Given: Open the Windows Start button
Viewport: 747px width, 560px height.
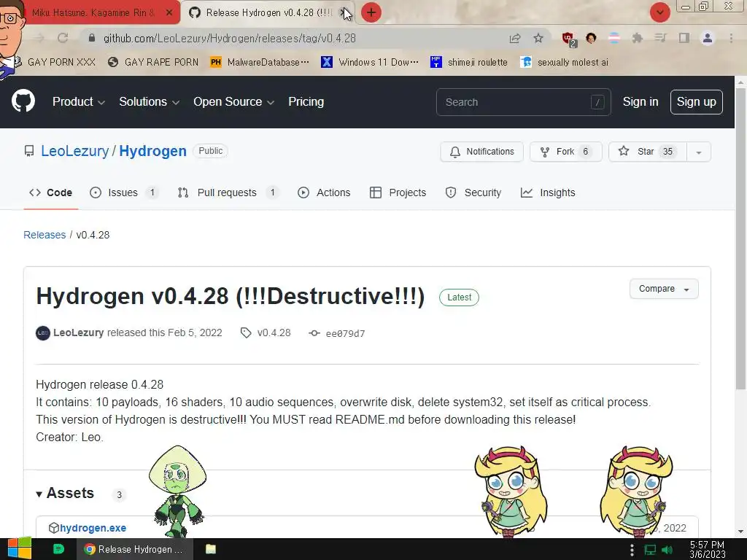Looking at the screenshot, I should coord(20,549).
